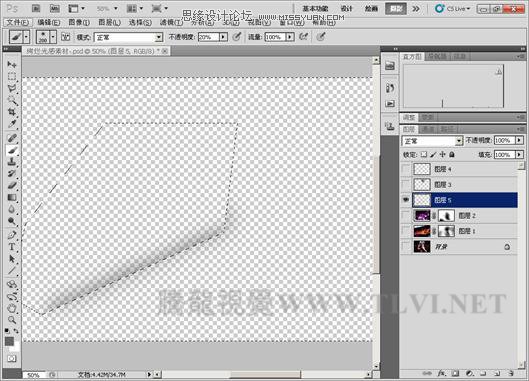This screenshot has height=381, width=529.
Task: Open brush tool preset picker arrow
Action: tap(26, 37)
